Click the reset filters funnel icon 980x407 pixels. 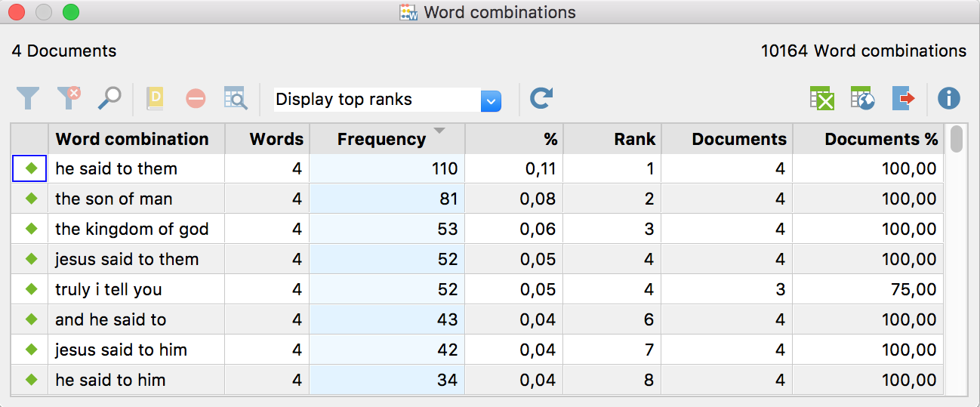(69, 98)
